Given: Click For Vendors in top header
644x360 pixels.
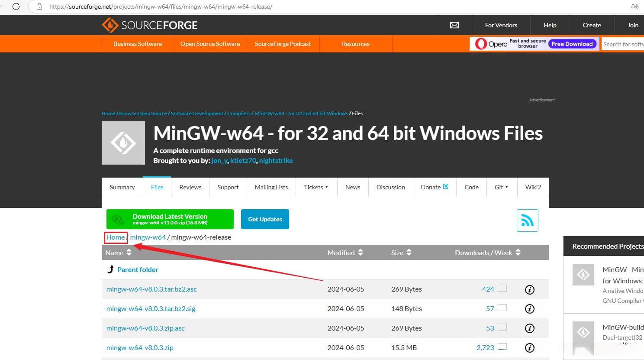Looking at the screenshot, I should 501,25.
